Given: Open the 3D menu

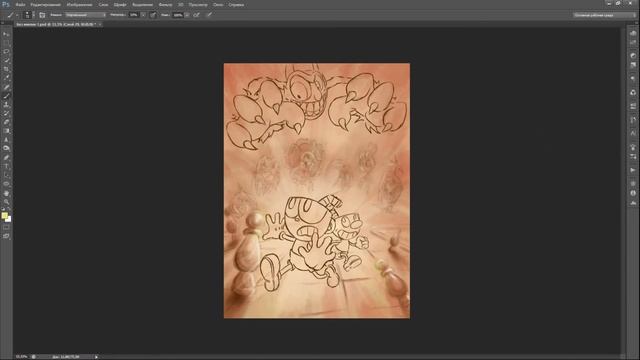Looking at the screenshot, I should click(x=180, y=5).
